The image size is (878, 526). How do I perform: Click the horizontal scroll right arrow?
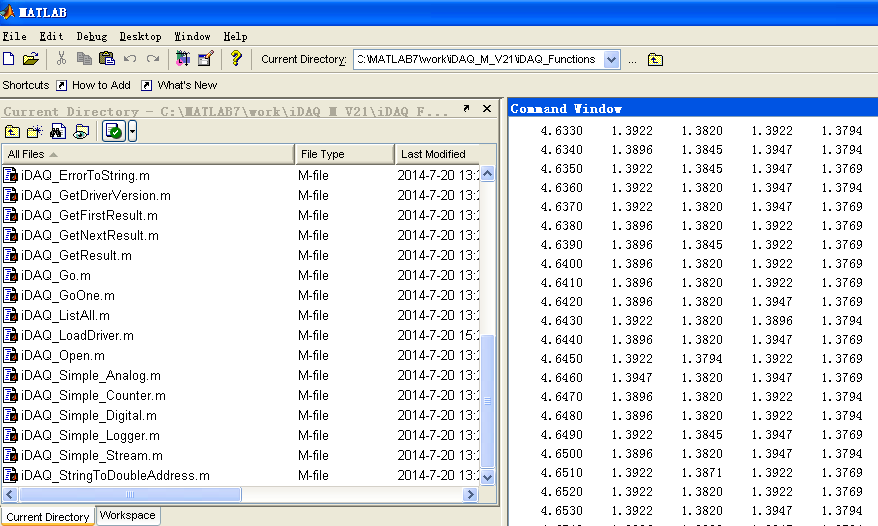[x=470, y=495]
